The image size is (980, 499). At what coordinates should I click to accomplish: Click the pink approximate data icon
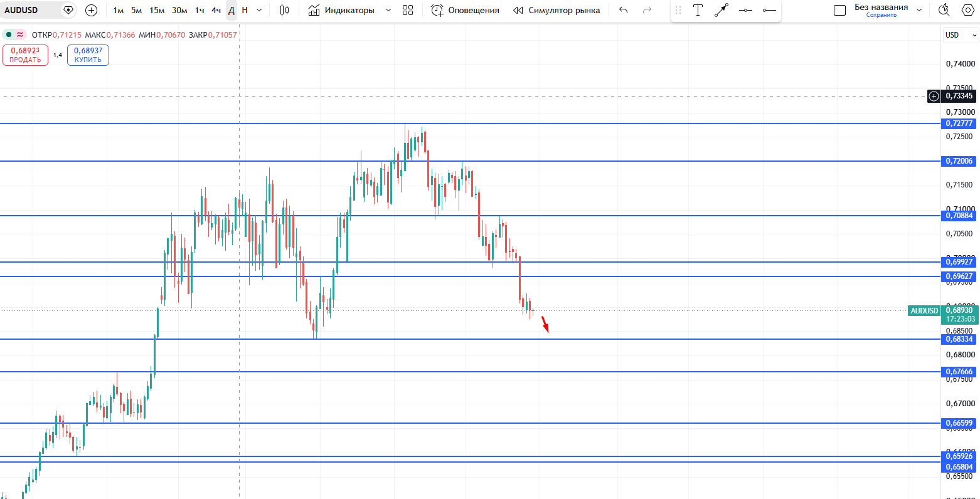click(20, 34)
